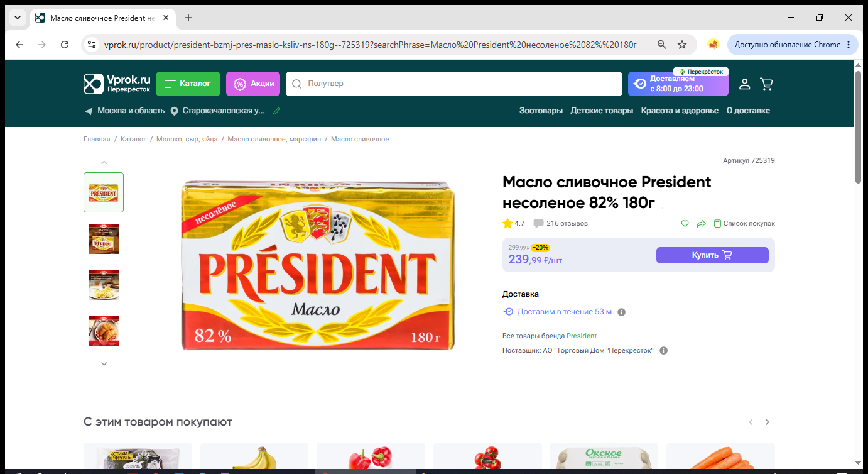Share product using the share arrow icon
This screenshot has height=474, width=868.
pyautogui.click(x=702, y=223)
